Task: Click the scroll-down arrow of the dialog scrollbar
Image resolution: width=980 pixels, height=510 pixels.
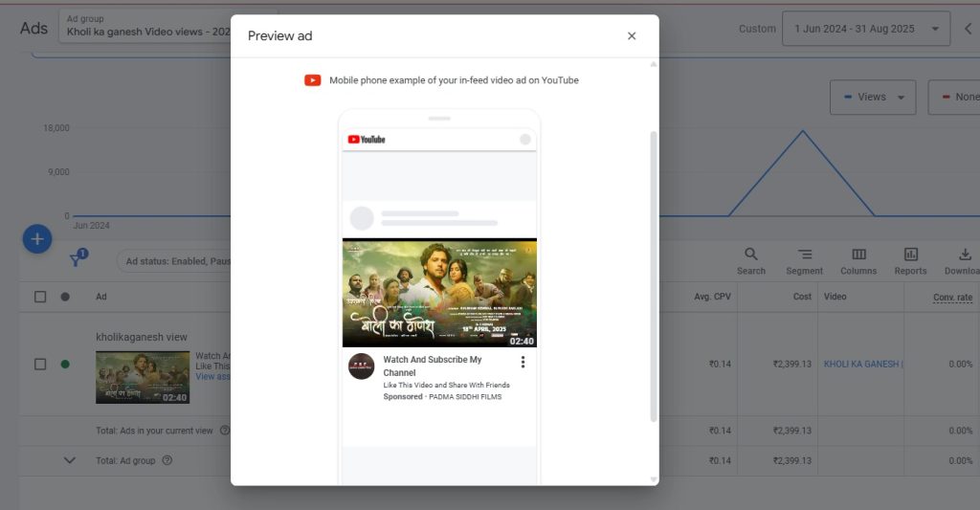Action: (654, 479)
